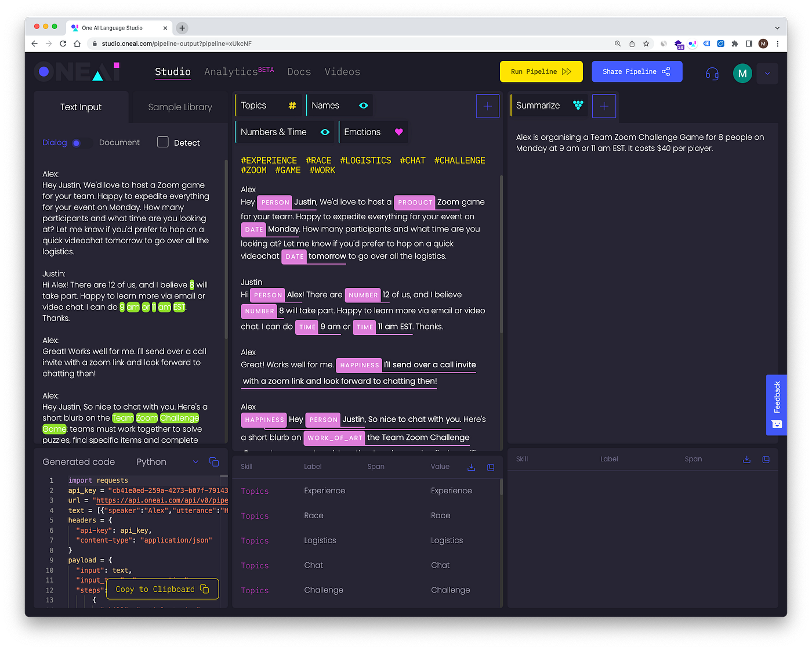This screenshot has width=812, height=650.
Task: Open the Python language dropdown
Action: [x=195, y=462]
